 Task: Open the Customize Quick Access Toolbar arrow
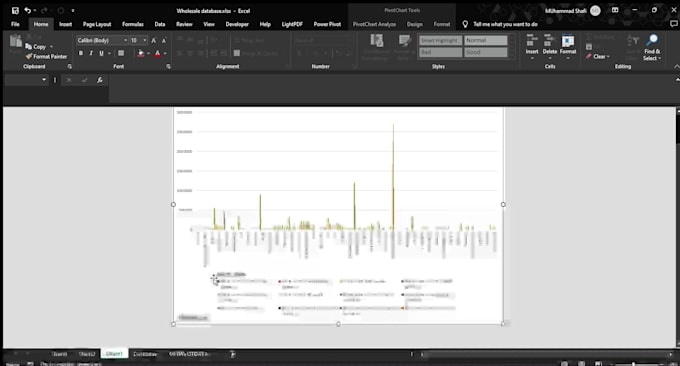pos(73,10)
